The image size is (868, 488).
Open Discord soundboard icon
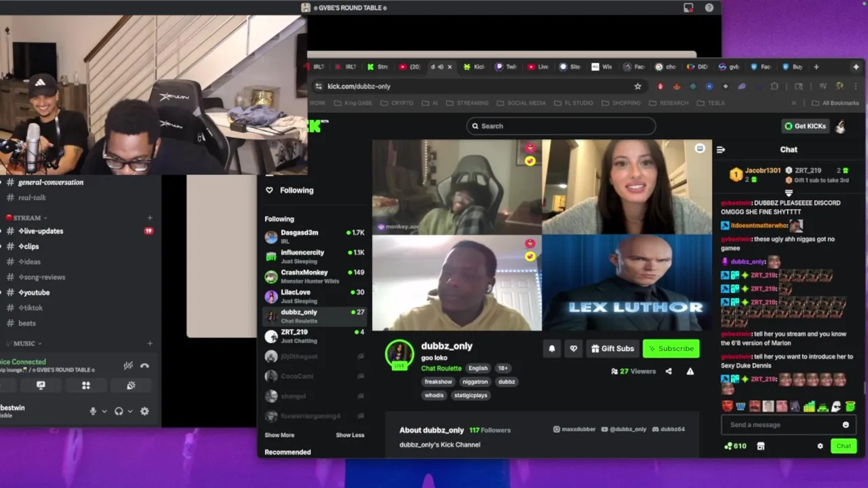[131, 386]
